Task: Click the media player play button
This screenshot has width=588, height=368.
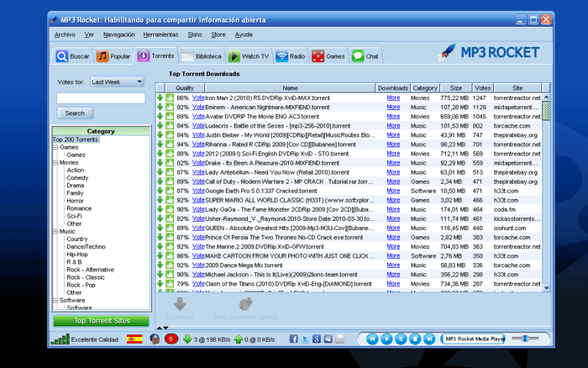Action: click(386, 339)
